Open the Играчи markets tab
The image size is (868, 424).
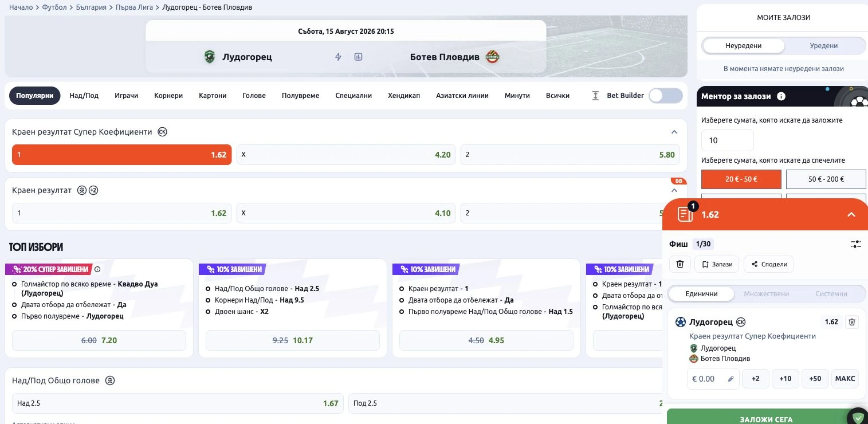126,96
